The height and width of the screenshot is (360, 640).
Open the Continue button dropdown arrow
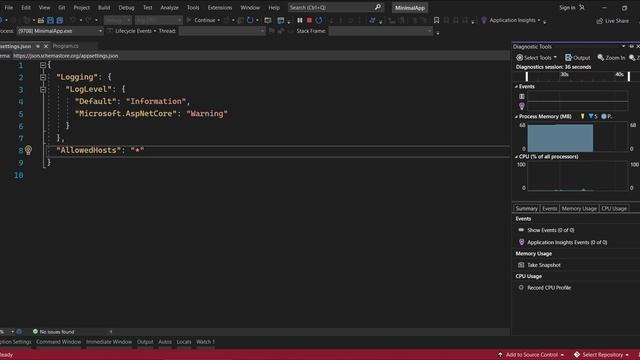[x=219, y=20]
